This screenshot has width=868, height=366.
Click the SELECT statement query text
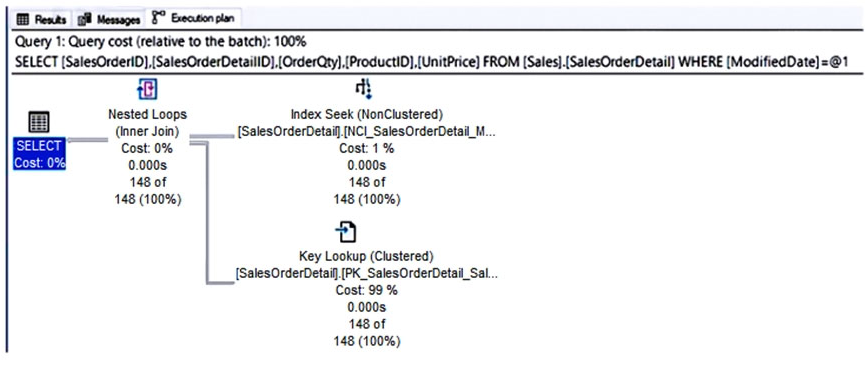(x=432, y=63)
